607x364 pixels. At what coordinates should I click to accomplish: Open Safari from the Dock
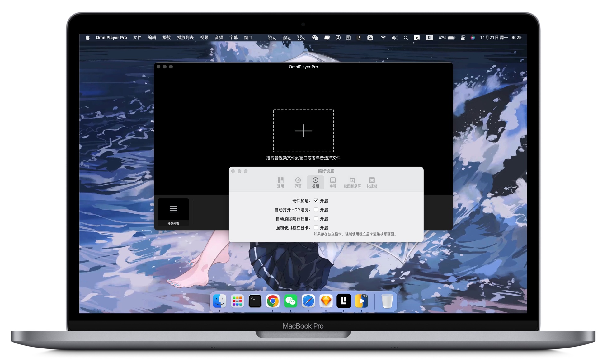[308, 301]
